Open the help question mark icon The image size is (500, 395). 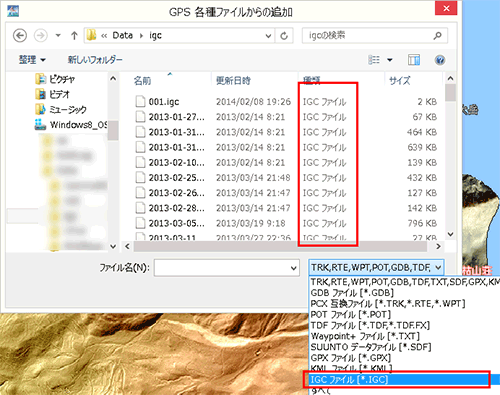click(440, 60)
